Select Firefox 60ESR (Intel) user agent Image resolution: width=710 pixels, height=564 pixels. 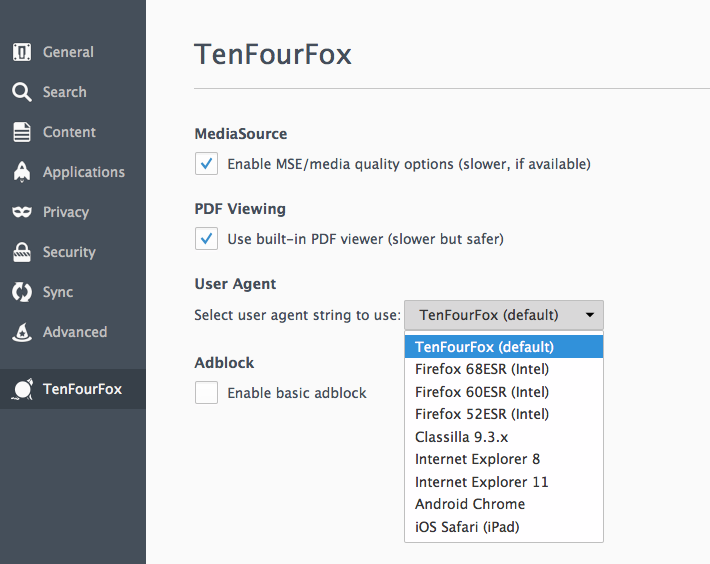pos(504,392)
